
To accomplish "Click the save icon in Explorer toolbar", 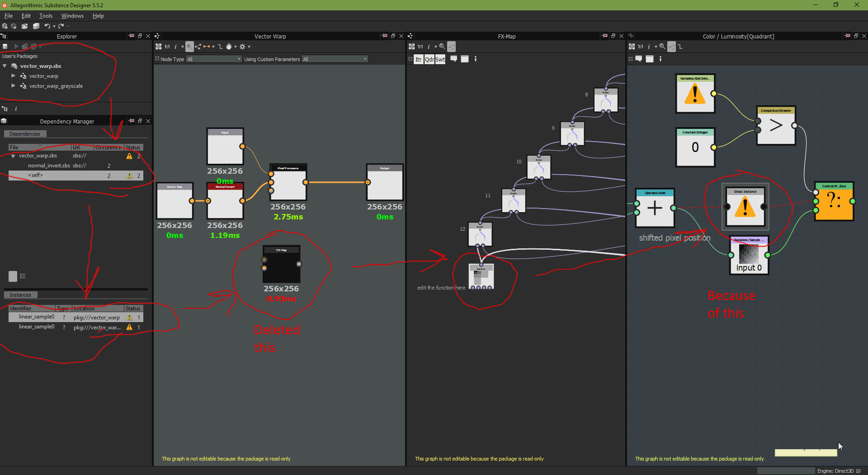I will (5, 46).
